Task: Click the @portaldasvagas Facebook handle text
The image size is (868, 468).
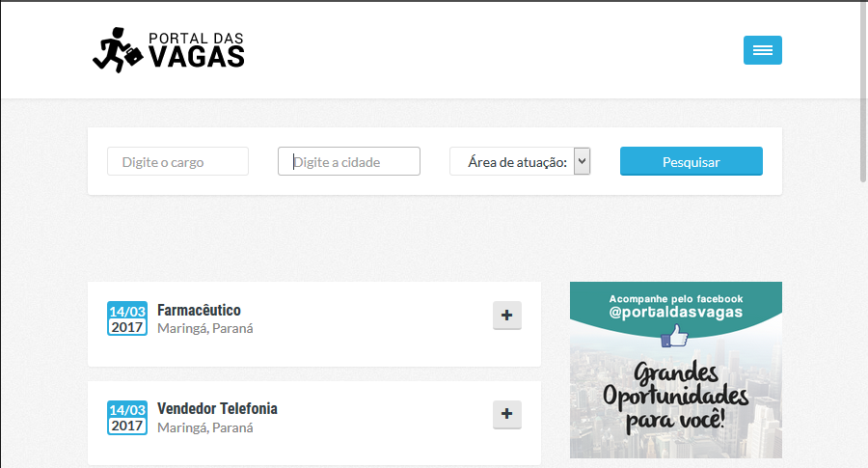Action: 675,314
